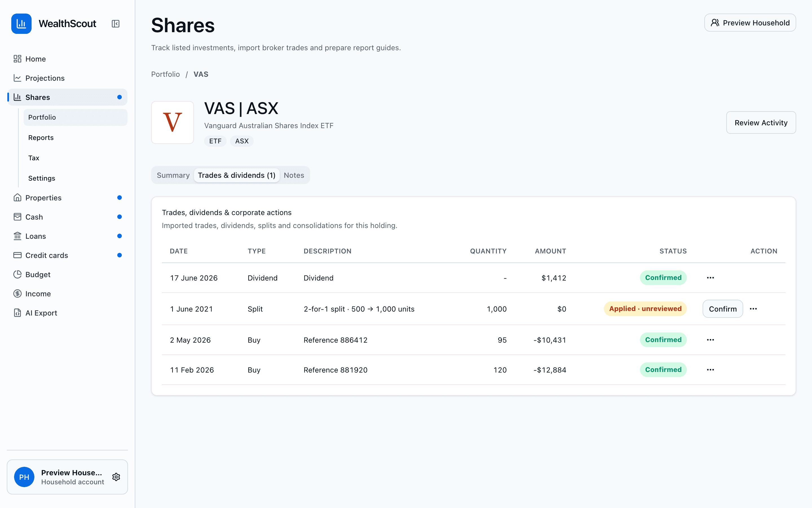Screen dimensions: 812x508
Task: Click the '$1,412' dividend amount
Action: coord(554,278)
